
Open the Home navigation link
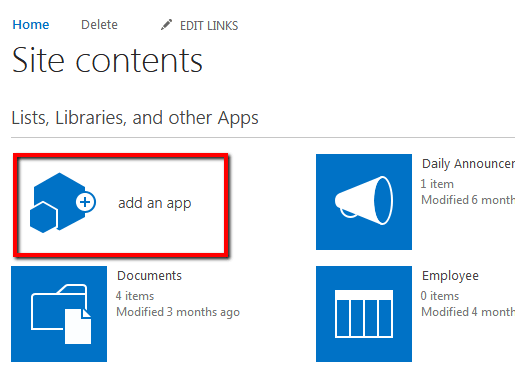tap(31, 25)
